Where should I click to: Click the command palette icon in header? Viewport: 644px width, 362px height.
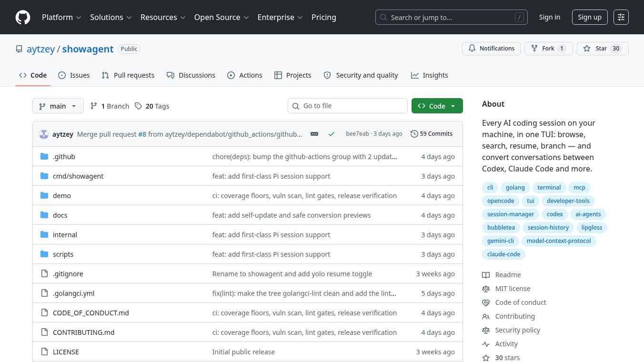[x=621, y=17]
